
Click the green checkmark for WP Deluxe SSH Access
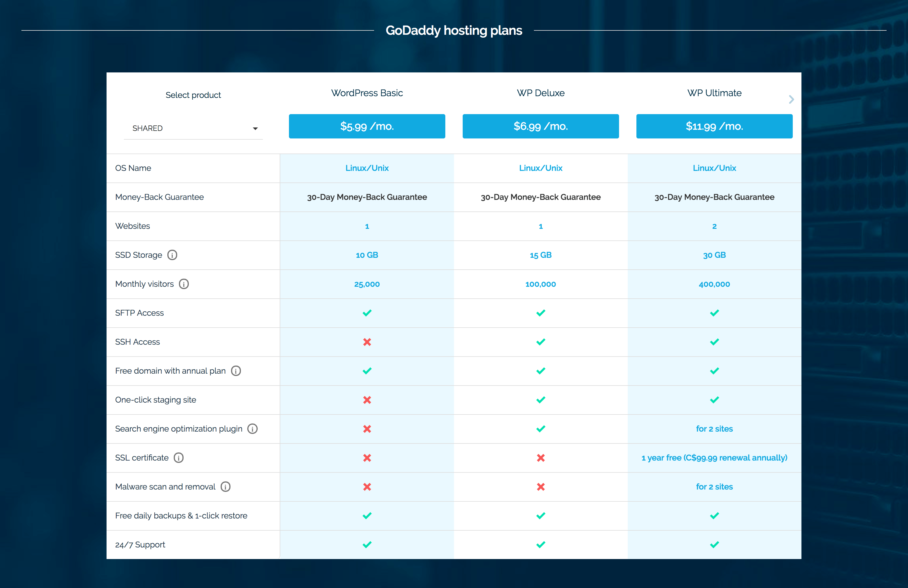pyautogui.click(x=541, y=342)
